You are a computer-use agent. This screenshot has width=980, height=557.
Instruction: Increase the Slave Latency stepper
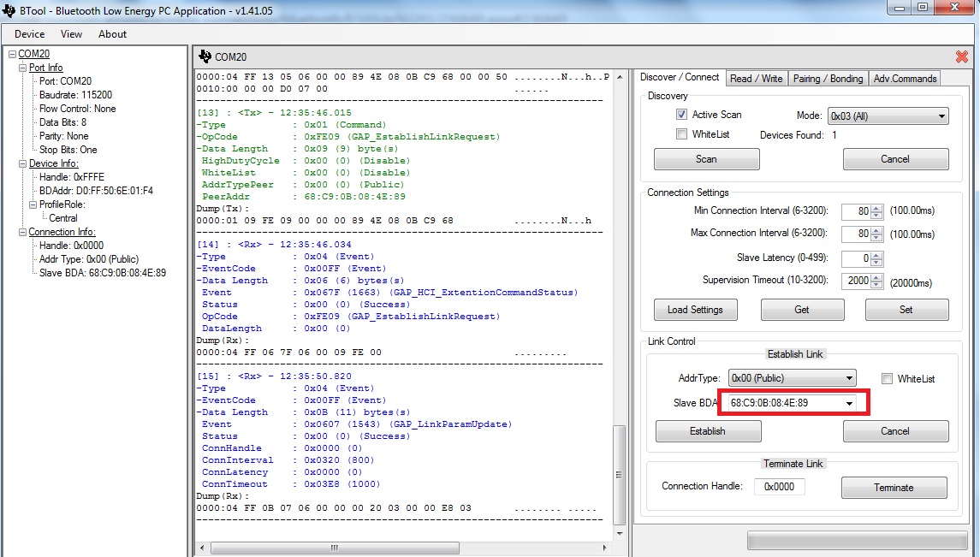(x=876, y=255)
